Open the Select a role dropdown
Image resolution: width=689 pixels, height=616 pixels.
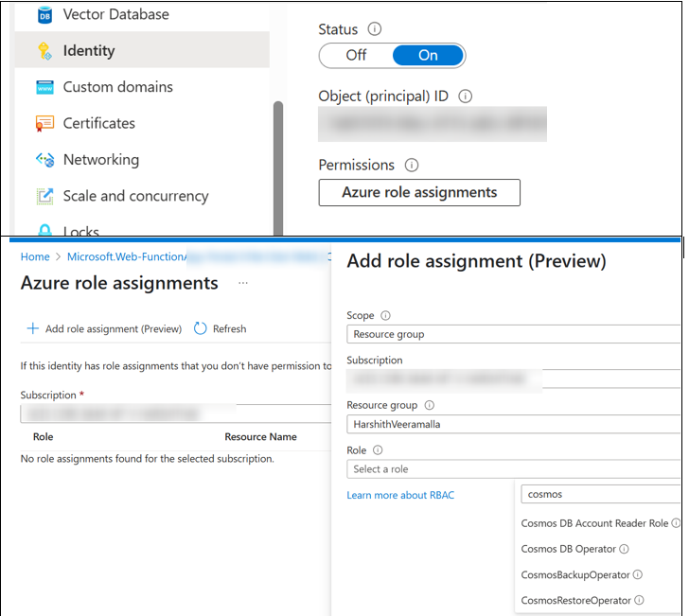click(513, 469)
